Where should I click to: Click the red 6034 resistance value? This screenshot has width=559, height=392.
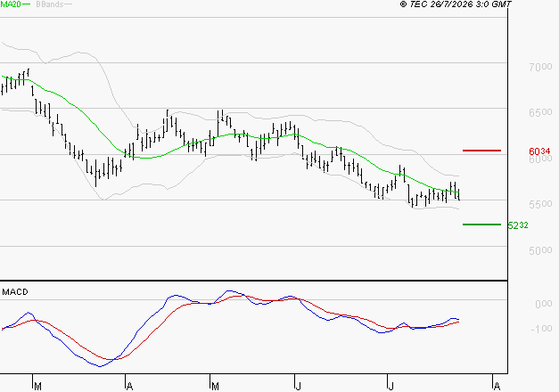[539, 151]
